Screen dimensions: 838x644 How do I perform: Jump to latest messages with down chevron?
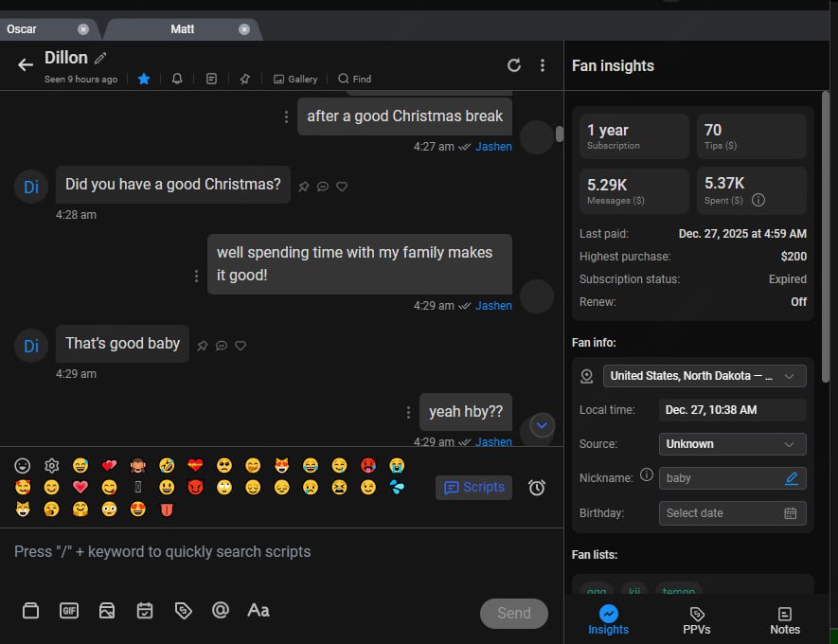tap(542, 425)
